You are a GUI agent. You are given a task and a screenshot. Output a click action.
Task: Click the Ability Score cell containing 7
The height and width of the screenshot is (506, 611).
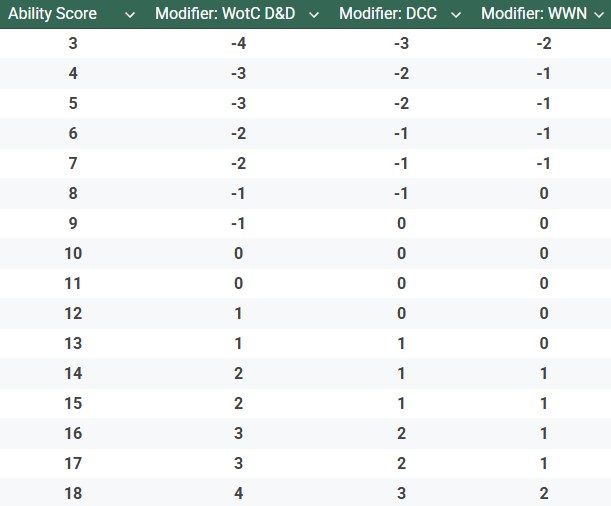pos(73,163)
